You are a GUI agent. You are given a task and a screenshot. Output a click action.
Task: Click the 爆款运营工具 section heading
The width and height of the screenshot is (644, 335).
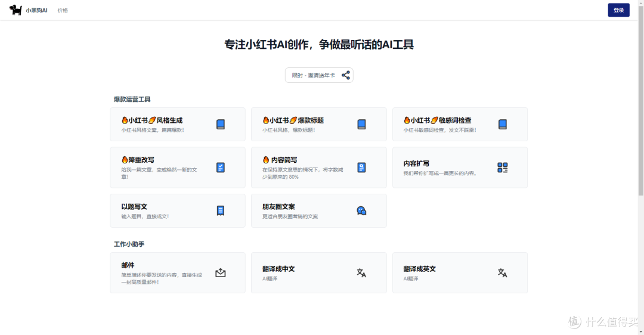[x=132, y=100]
